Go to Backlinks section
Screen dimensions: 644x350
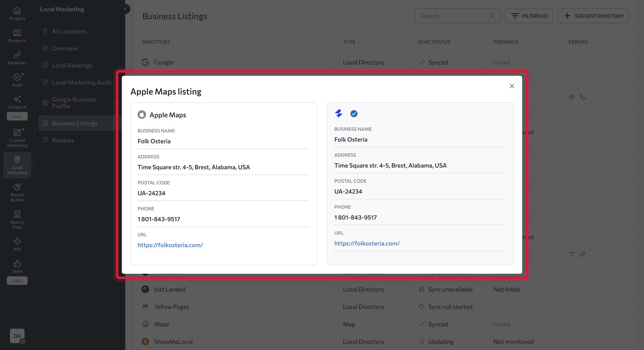tap(17, 58)
